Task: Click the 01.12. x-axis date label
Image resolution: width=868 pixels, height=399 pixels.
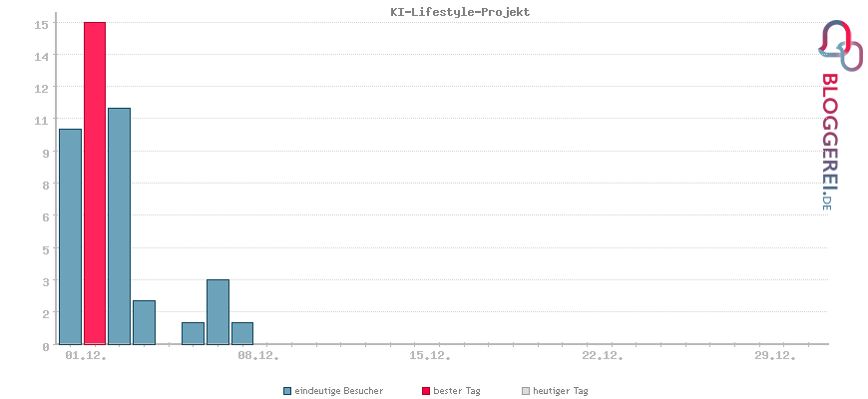Action: pyautogui.click(x=85, y=355)
